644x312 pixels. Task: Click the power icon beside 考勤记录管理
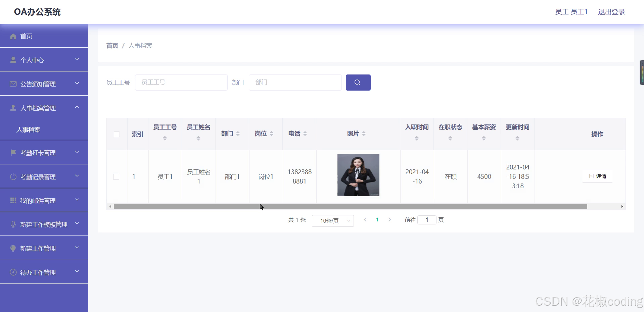coord(13,177)
